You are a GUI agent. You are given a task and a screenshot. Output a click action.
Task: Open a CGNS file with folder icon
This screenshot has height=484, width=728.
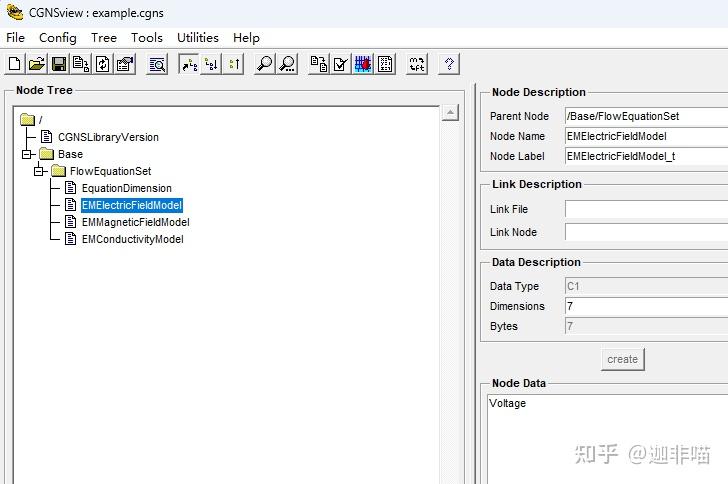[37, 64]
